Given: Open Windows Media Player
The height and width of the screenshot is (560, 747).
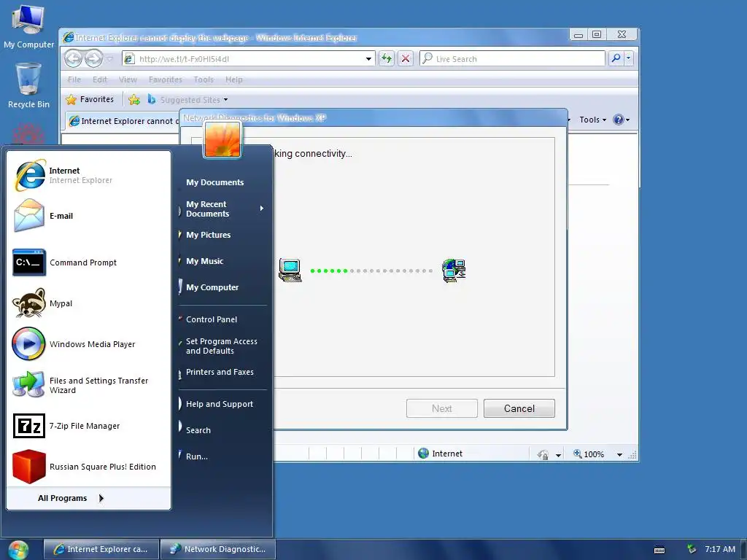Looking at the screenshot, I should [88, 344].
